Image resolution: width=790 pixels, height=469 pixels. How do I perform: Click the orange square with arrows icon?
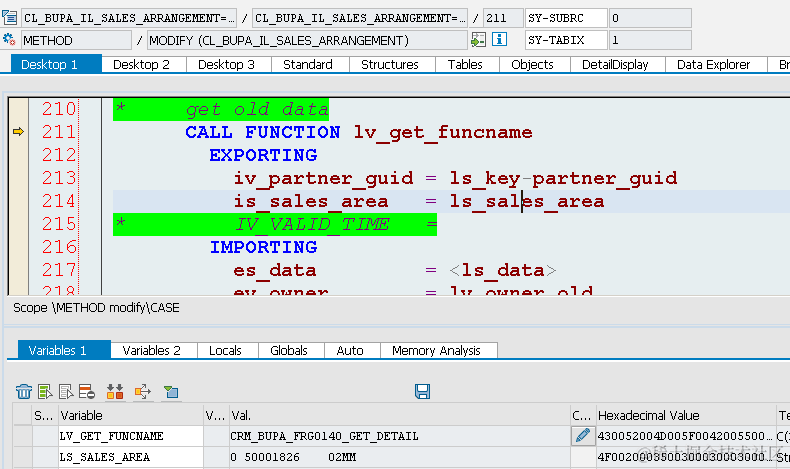(143, 391)
